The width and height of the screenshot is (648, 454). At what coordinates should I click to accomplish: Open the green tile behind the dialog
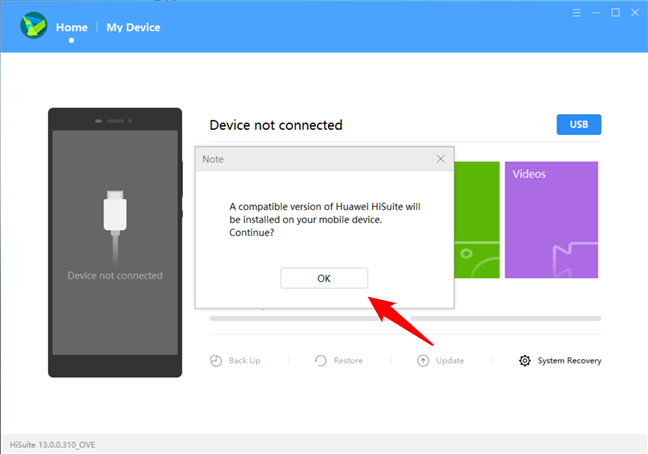[x=477, y=220]
